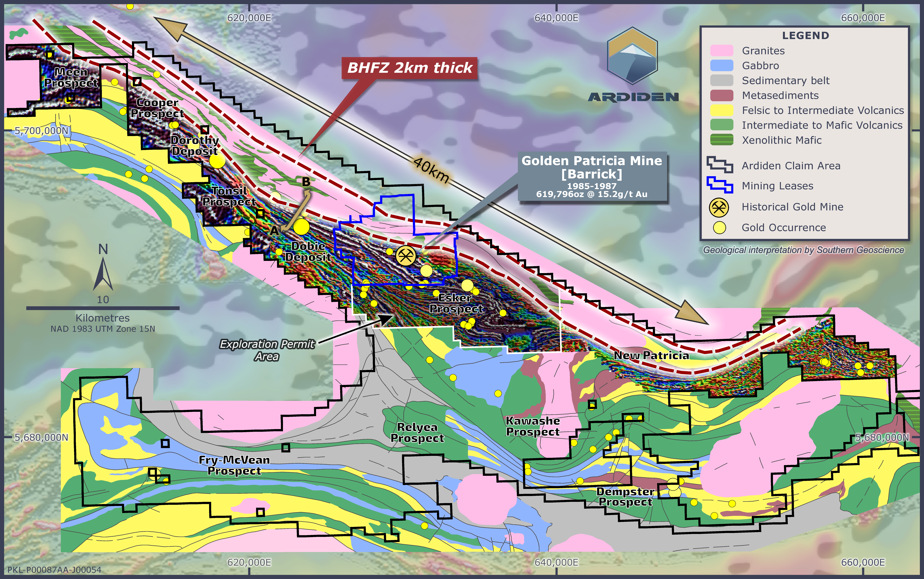Click the Dempster Prospect label

[625, 497]
